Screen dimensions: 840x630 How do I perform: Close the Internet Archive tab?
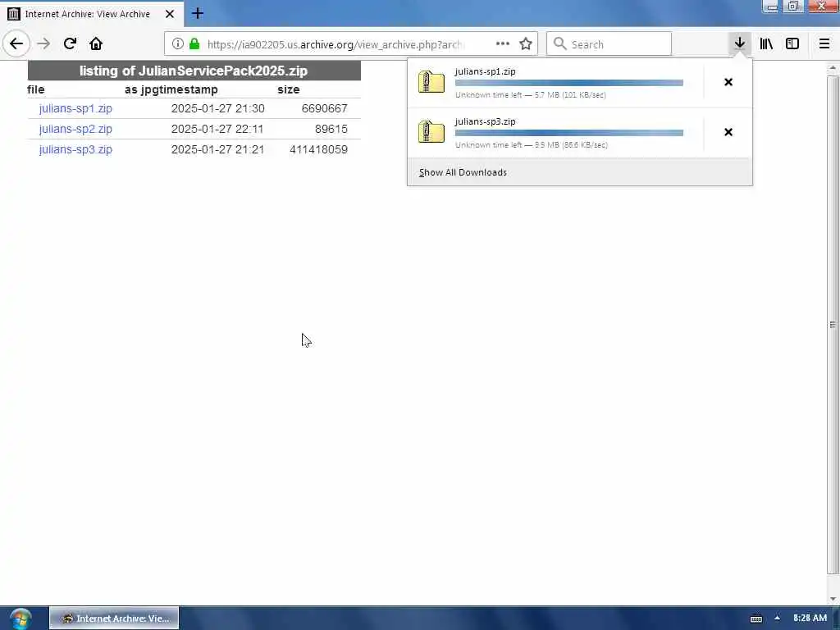pos(170,14)
